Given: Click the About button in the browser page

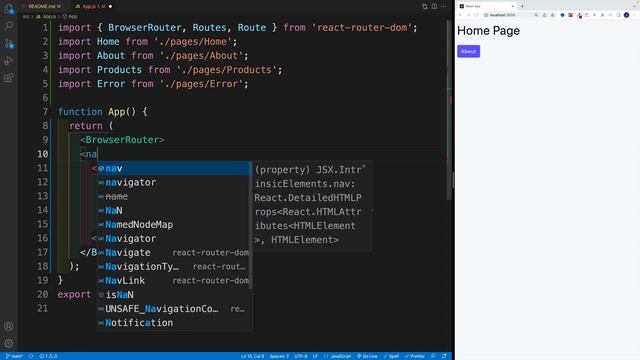Looking at the screenshot, I should (x=468, y=51).
